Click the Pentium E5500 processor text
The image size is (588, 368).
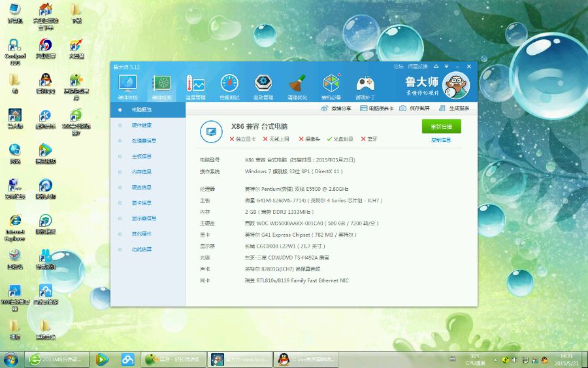297,189
